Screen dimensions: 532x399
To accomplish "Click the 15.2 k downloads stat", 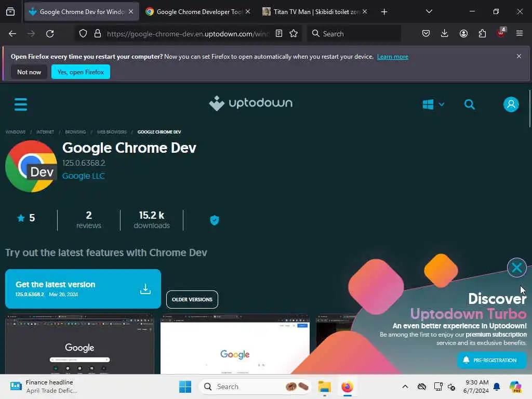I will coord(152,220).
